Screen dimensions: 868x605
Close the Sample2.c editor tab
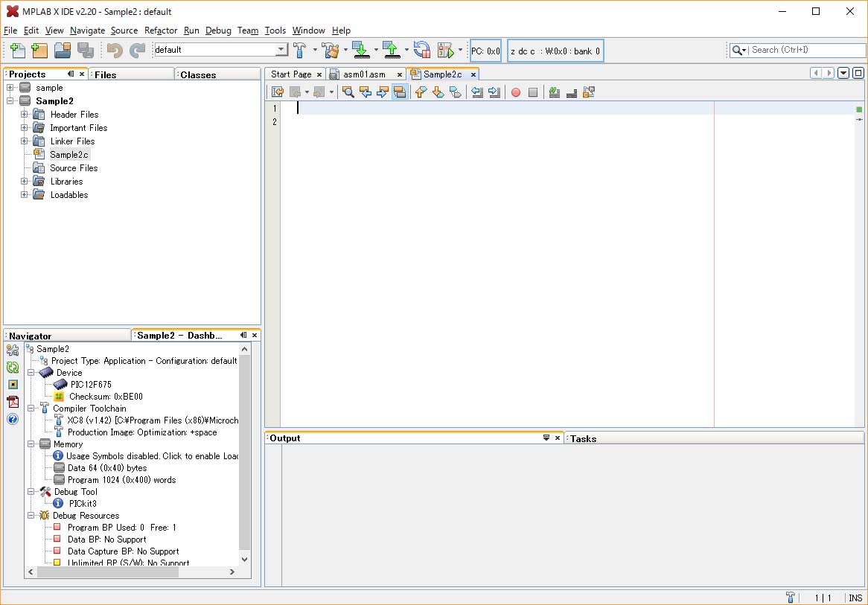point(473,74)
